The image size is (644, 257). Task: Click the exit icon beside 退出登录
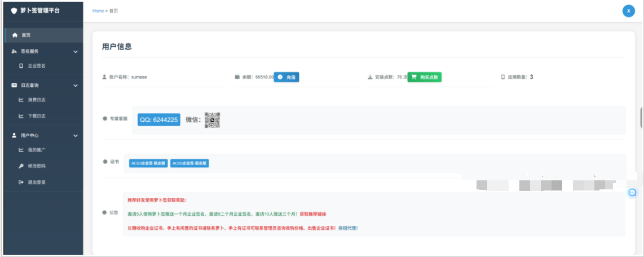tap(21, 182)
